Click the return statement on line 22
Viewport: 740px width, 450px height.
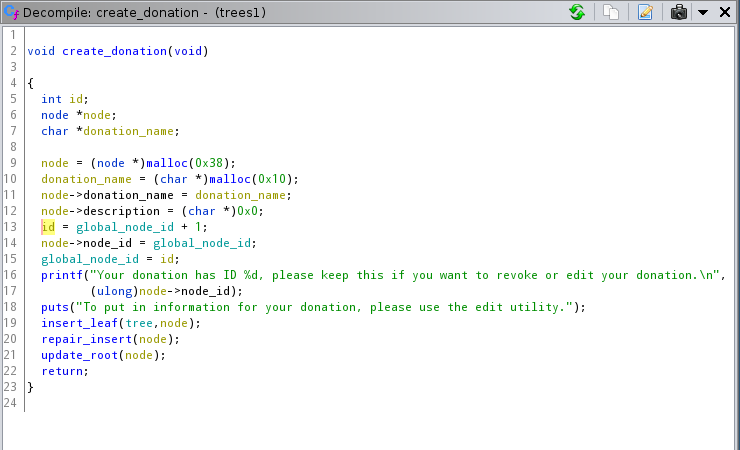pos(62,372)
